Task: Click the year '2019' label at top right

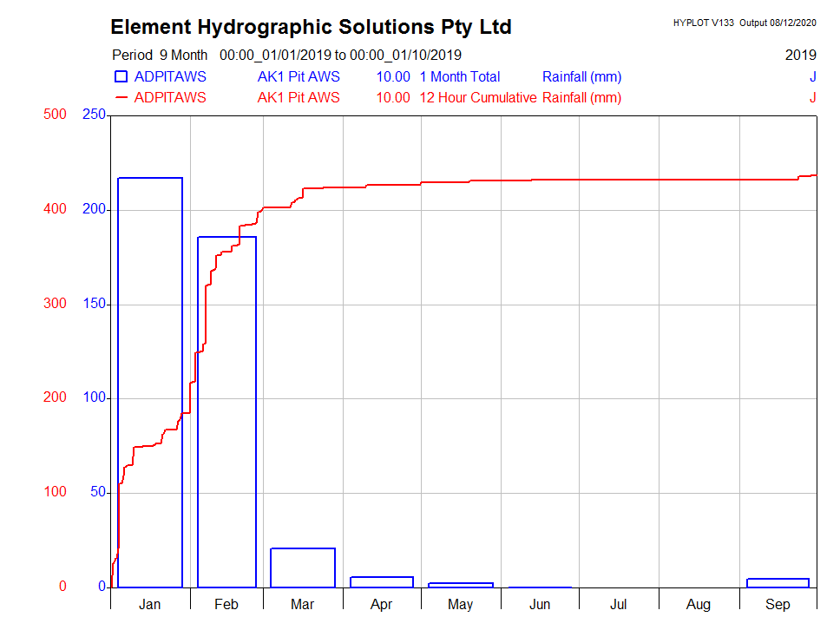Action: (x=800, y=56)
